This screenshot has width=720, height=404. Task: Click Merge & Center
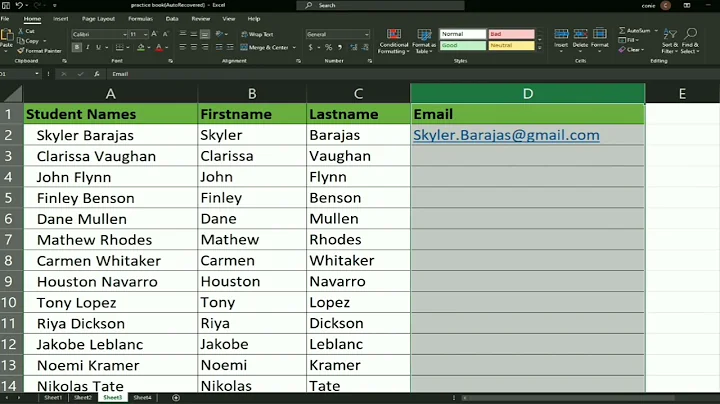point(264,47)
